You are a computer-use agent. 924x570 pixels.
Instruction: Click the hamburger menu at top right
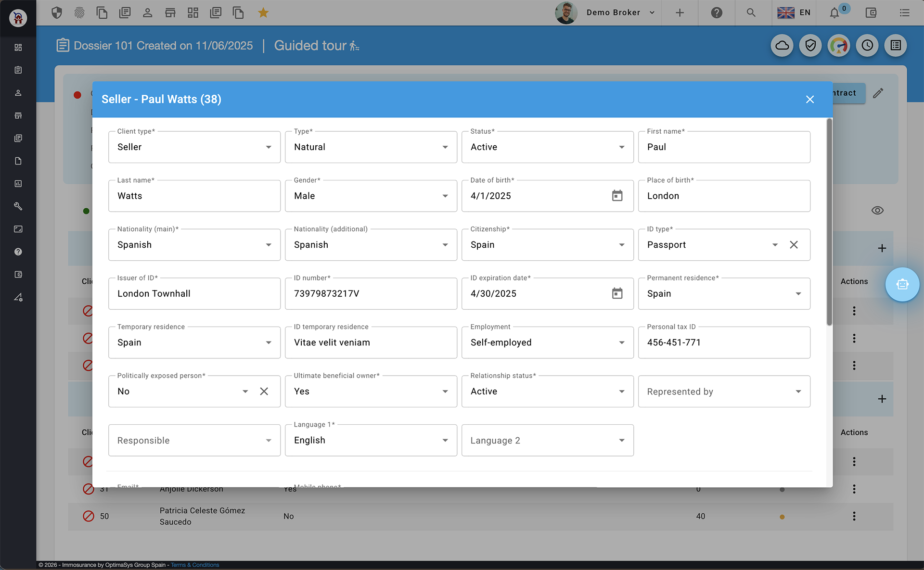[x=904, y=13]
